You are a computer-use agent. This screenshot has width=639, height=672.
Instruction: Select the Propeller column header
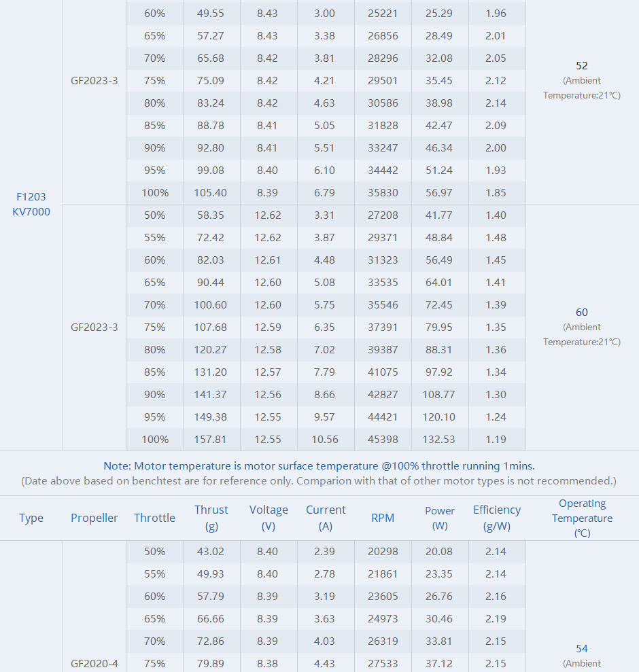(94, 518)
